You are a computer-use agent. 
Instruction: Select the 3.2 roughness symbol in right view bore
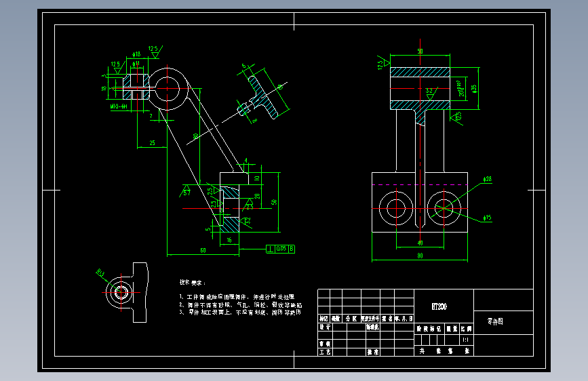tap(431, 93)
